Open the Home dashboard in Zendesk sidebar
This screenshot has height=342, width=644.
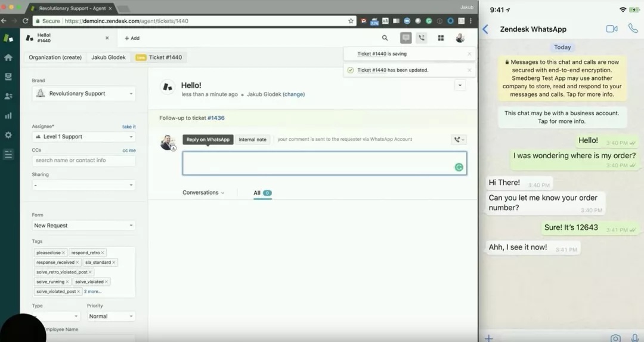point(8,57)
